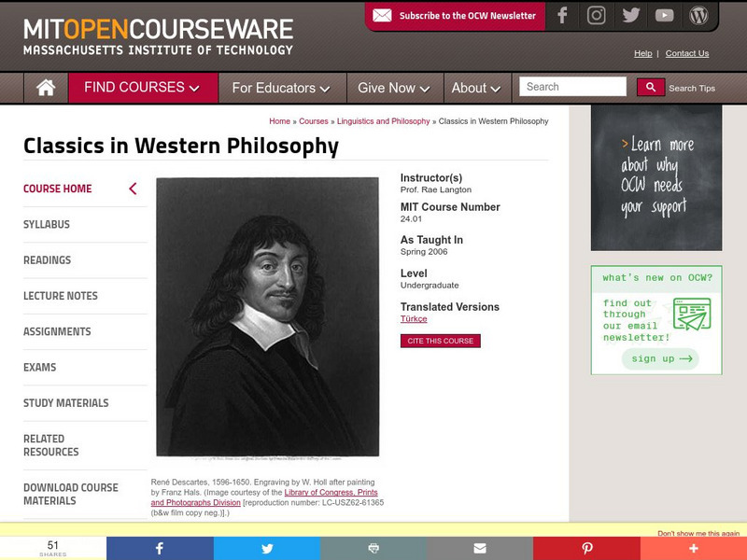
Task: Dismiss with Don't show me this again
Action: tap(698, 533)
